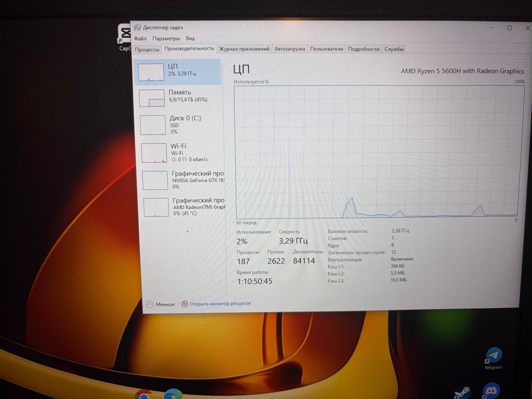
Task: Open the CapCut desktop shortcut
Action: pos(124,37)
